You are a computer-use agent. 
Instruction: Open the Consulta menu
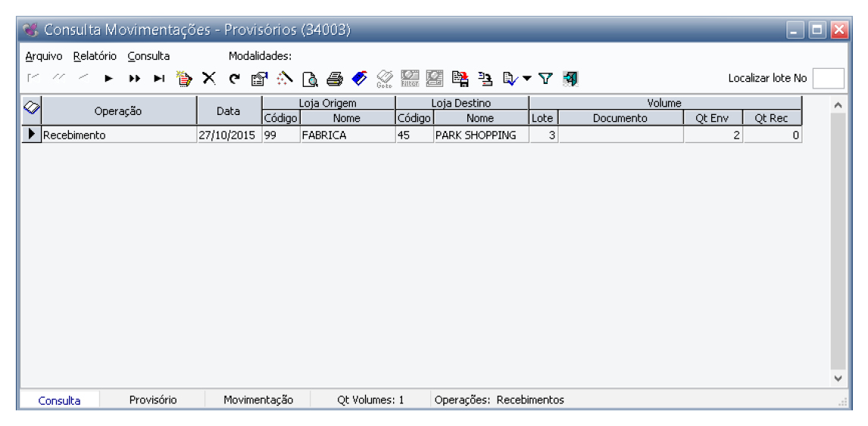point(148,56)
